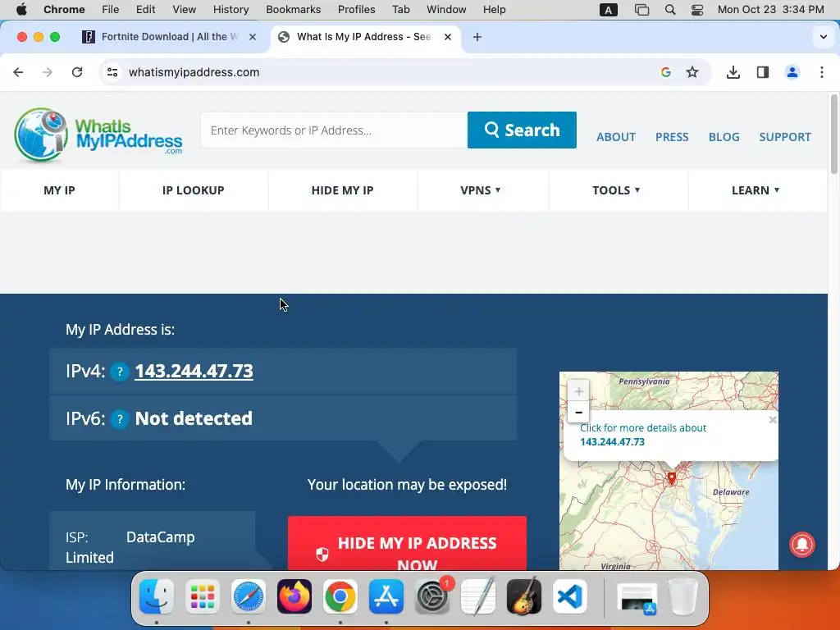
Task: Click the IPv4 help question mark
Action: click(120, 372)
